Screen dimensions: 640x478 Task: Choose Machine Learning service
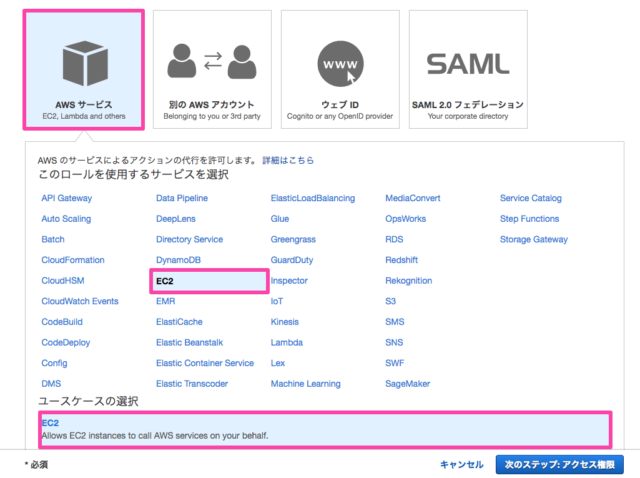pyautogui.click(x=306, y=384)
